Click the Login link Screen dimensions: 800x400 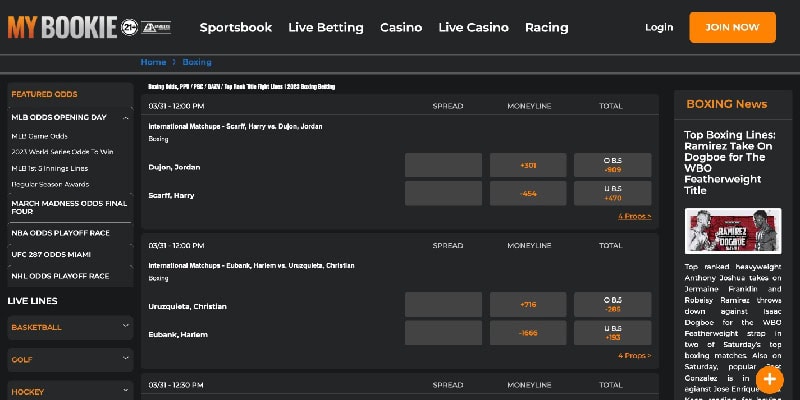pos(659,28)
